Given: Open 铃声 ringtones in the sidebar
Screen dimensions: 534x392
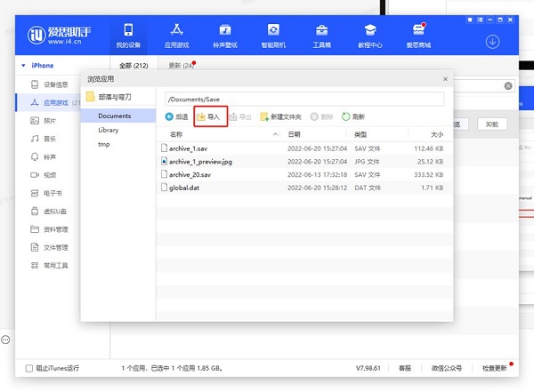Looking at the screenshot, I should coord(44,156).
